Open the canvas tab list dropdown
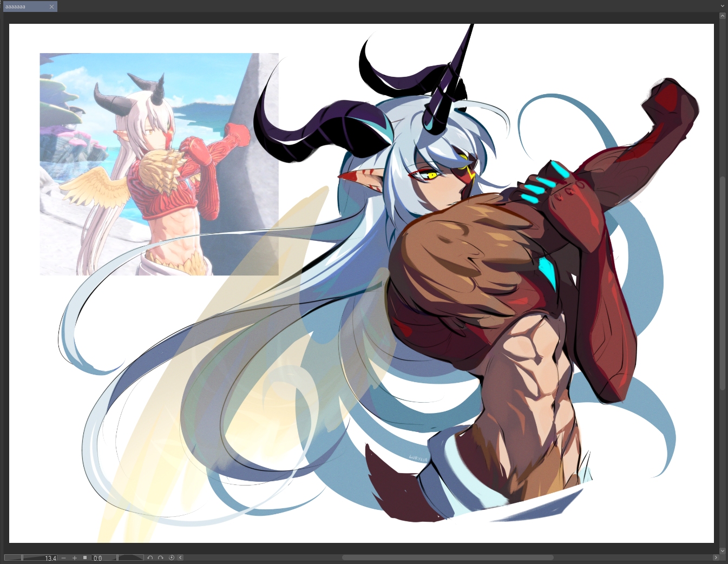Viewport: 728px width, 564px height. pyautogui.click(x=723, y=6)
